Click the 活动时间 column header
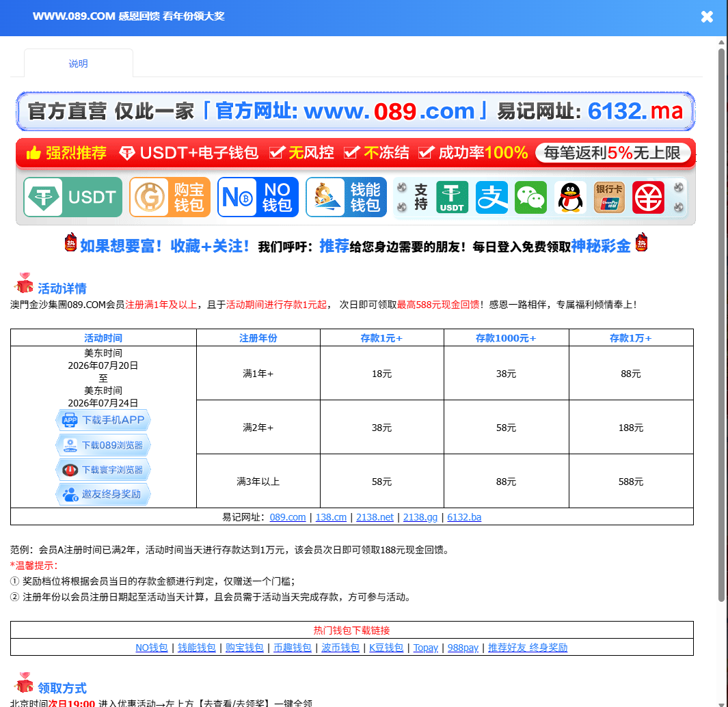The height and width of the screenshot is (707, 728). coord(103,338)
